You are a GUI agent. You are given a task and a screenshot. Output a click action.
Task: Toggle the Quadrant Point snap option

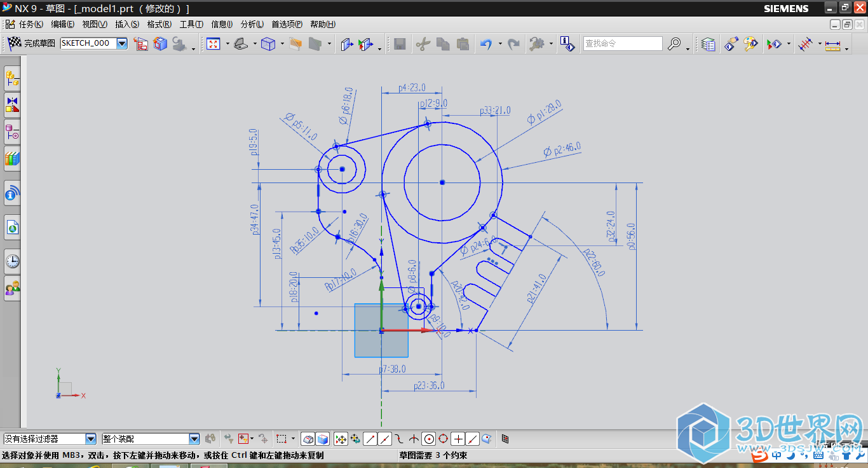(444, 439)
